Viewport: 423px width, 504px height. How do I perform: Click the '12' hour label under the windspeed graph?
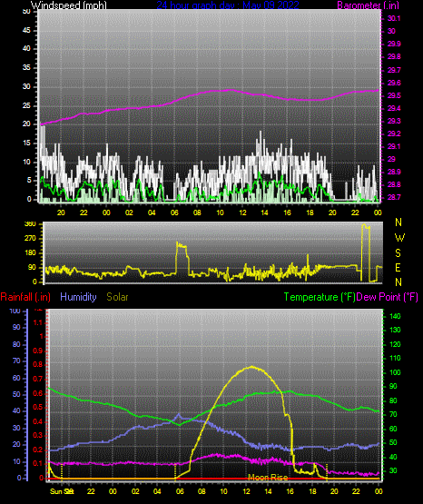(242, 212)
